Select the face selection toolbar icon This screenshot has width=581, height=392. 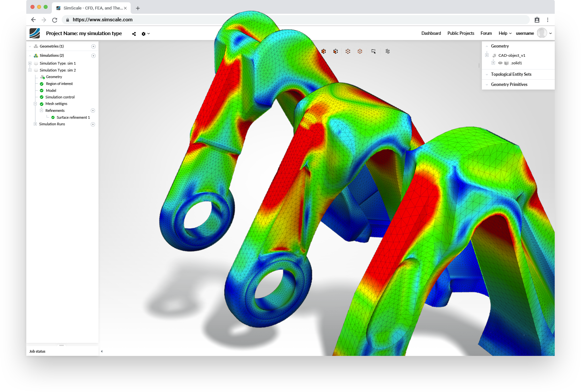335,52
